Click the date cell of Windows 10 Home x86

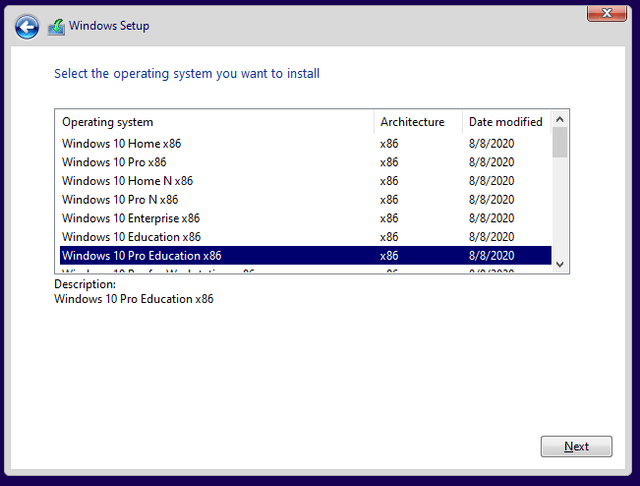pyautogui.click(x=491, y=144)
